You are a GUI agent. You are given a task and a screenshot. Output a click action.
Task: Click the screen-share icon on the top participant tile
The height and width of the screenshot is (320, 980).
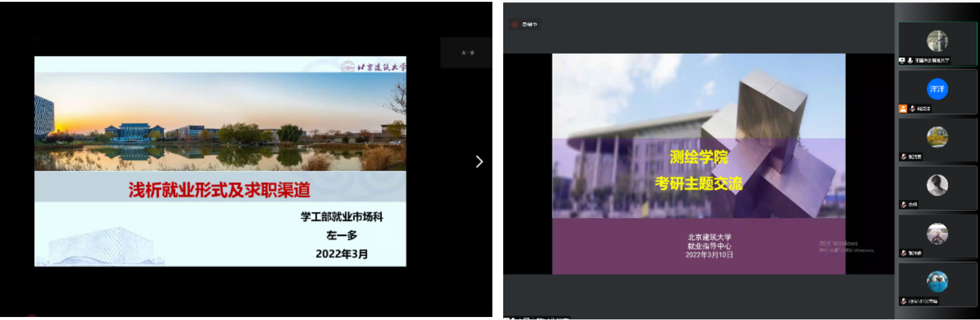902,61
